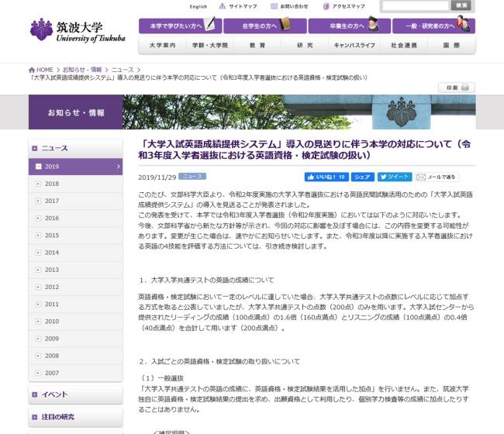Open the 社会連携 menu item
Screen dimensions: 504x434
pyautogui.click(x=404, y=45)
